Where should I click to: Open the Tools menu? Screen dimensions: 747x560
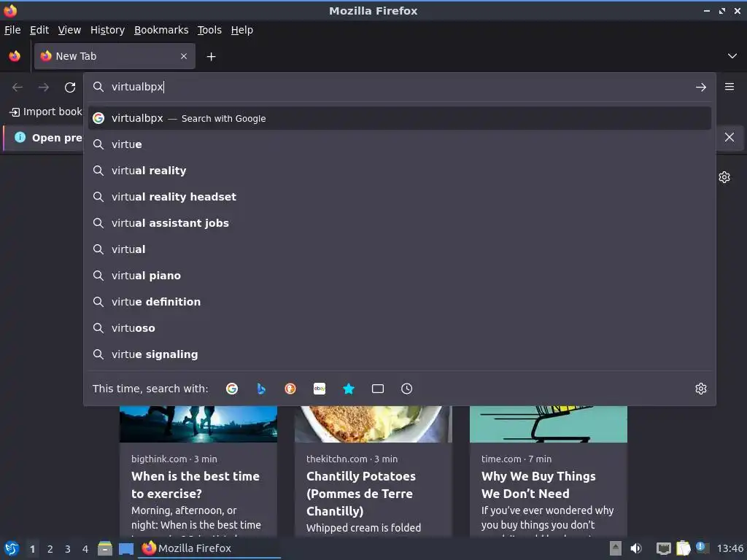click(209, 30)
